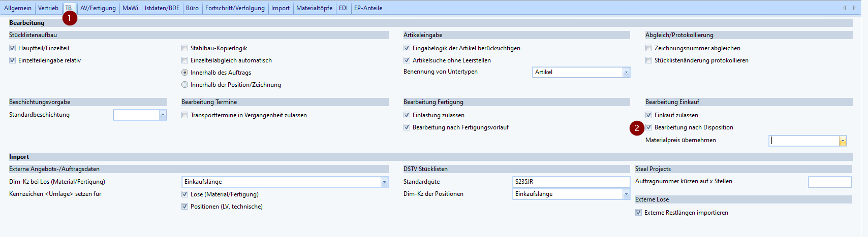Click Auftragnummer kürzen auf x Stellen field
Screen dimensions: 868x237
(x=829, y=182)
